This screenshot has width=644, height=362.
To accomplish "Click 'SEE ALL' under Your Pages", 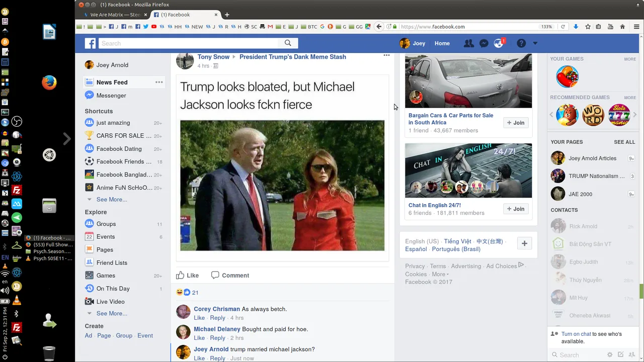I will click(624, 142).
